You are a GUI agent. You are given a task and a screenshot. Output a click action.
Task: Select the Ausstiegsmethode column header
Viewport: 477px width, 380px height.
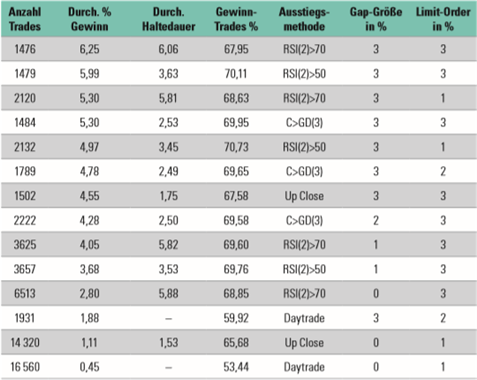tap(304, 19)
